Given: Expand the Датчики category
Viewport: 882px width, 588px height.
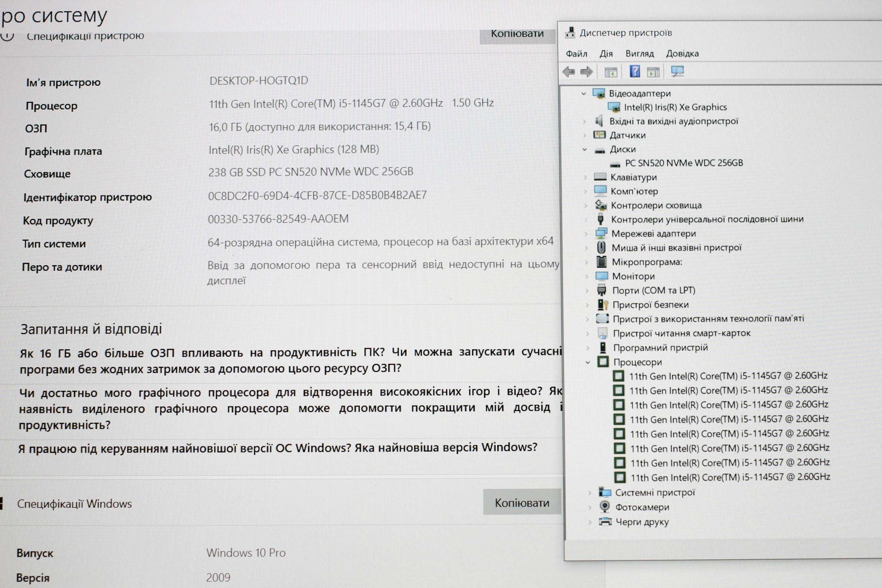Looking at the screenshot, I should (x=584, y=135).
